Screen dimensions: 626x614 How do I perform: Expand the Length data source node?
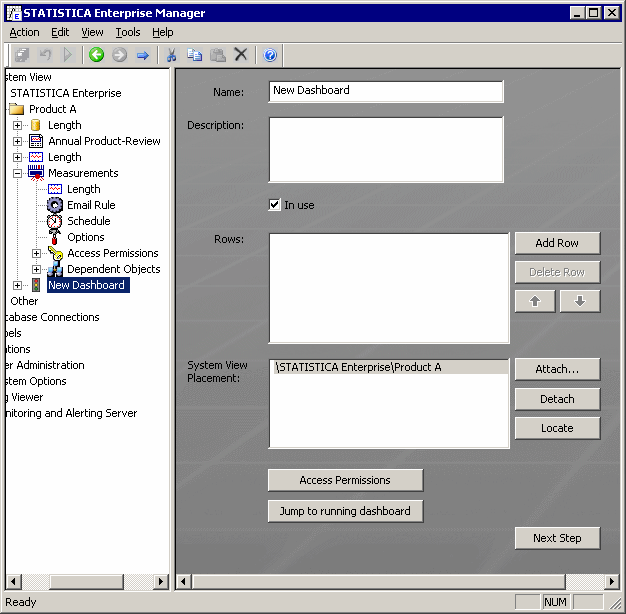click(x=17, y=125)
